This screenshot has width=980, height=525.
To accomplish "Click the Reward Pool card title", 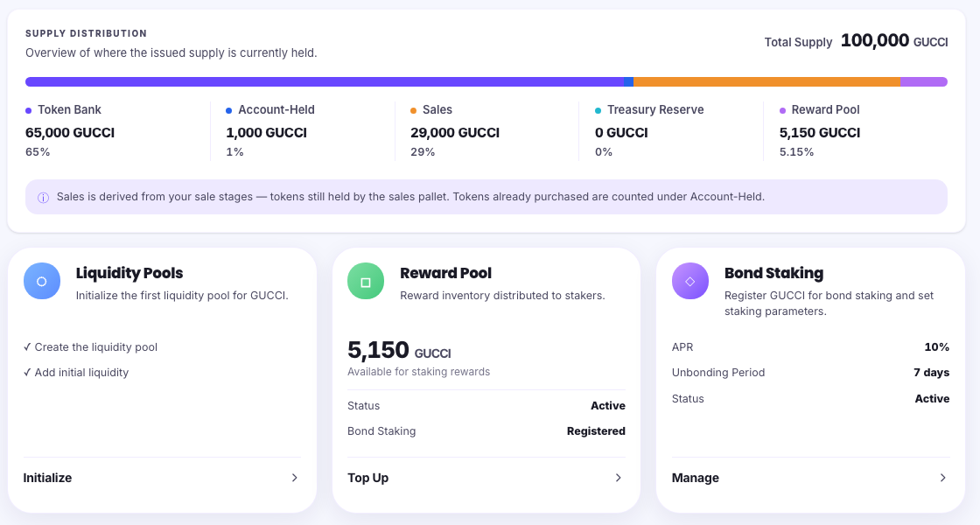I will pyautogui.click(x=445, y=273).
